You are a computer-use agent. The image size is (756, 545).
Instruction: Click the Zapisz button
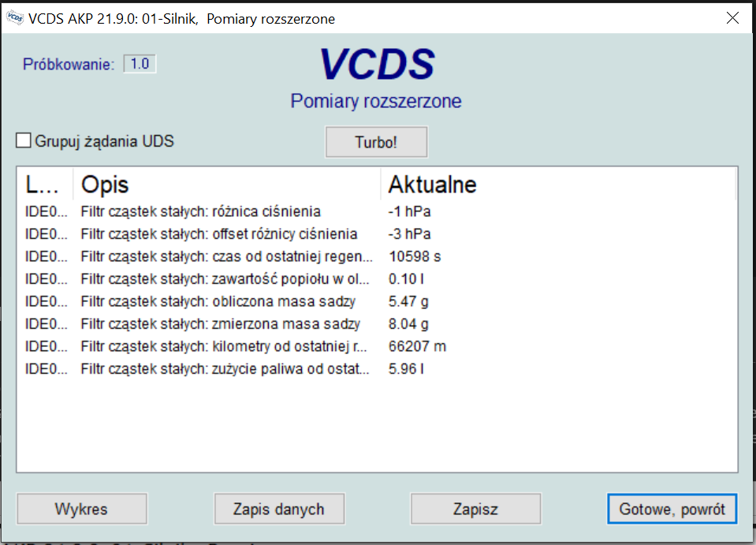pos(475,509)
